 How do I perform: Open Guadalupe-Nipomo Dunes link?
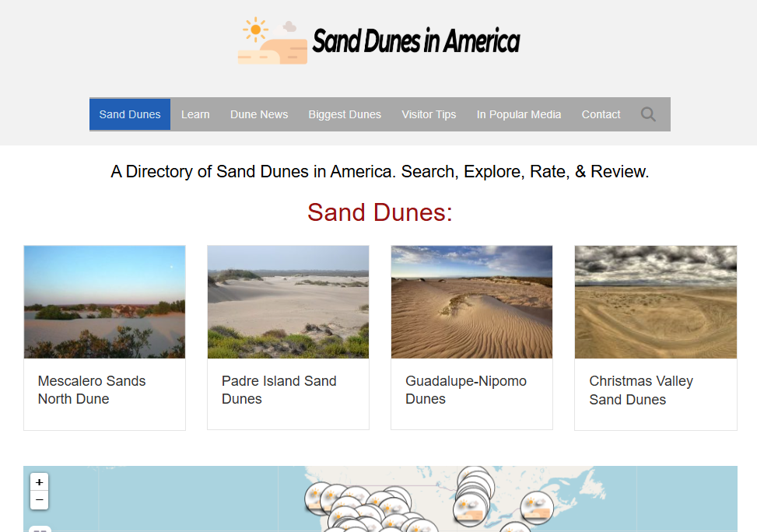pyautogui.click(x=466, y=390)
